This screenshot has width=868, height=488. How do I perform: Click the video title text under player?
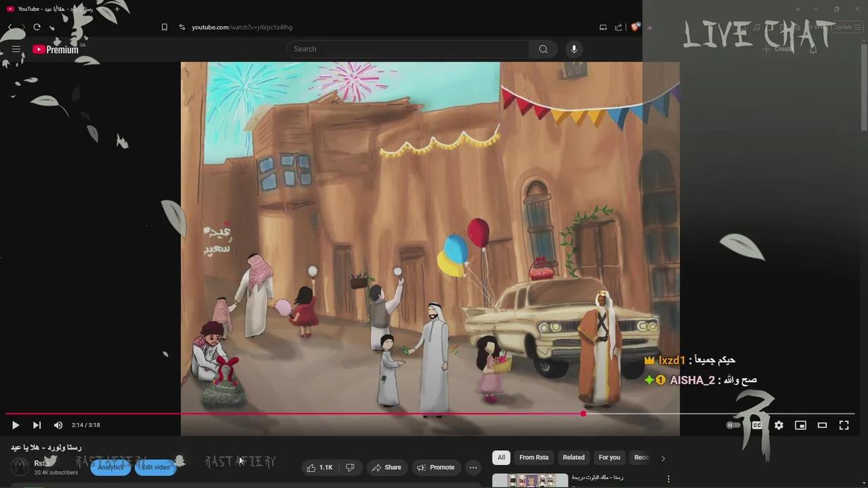[46, 447]
